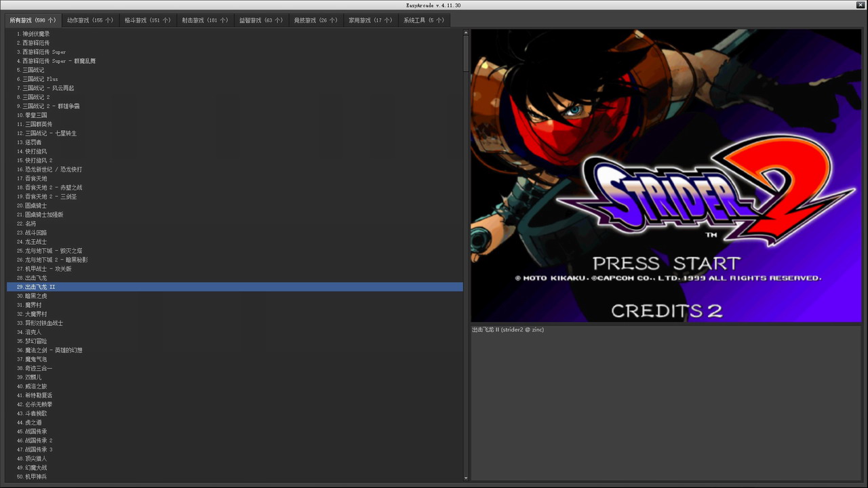868x488 pixels.
Task: Select game 33. 异形对铁血战士
Action: 235,323
